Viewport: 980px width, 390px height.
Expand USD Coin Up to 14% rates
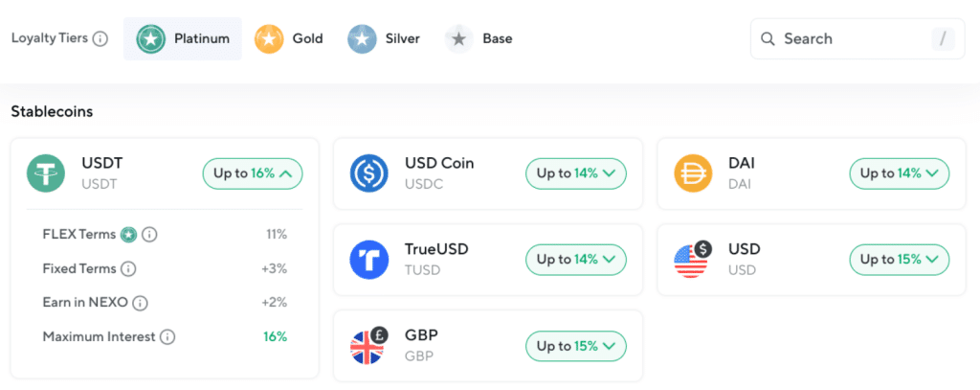point(576,173)
